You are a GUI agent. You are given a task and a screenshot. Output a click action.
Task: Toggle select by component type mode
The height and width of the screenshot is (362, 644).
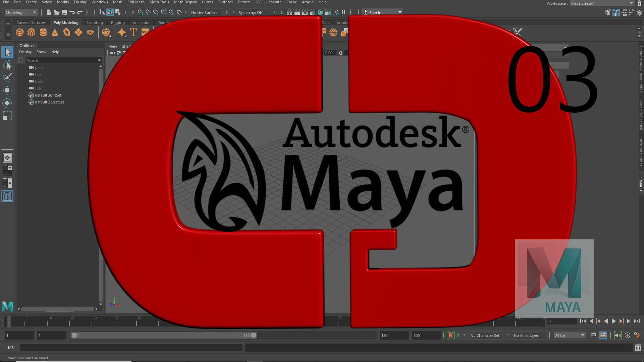[x=118, y=12]
